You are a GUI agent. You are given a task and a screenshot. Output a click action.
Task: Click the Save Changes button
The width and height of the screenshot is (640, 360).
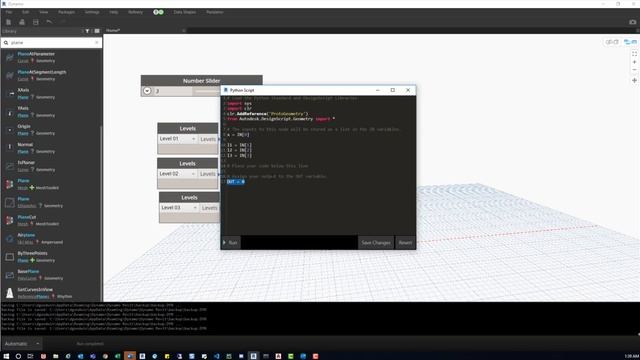click(x=376, y=243)
